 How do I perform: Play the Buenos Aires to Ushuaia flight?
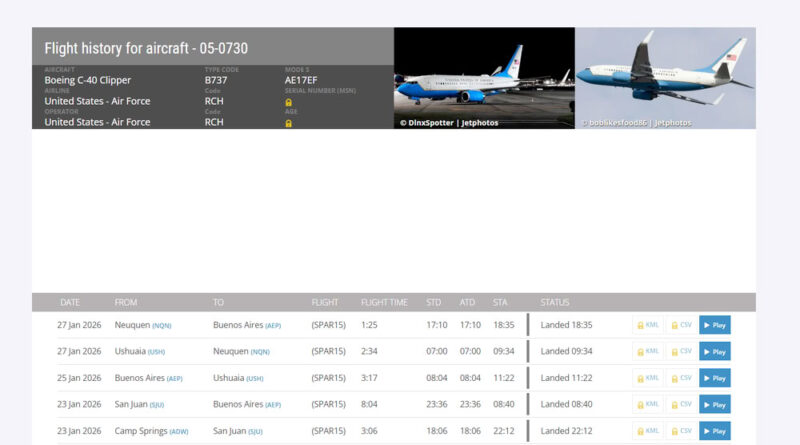coord(714,378)
